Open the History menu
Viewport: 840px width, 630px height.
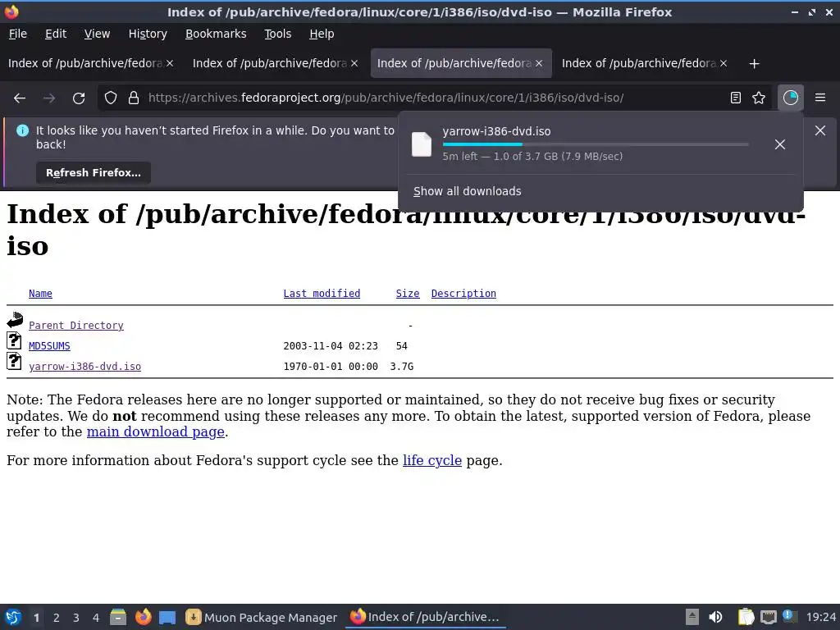click(148, 34)
